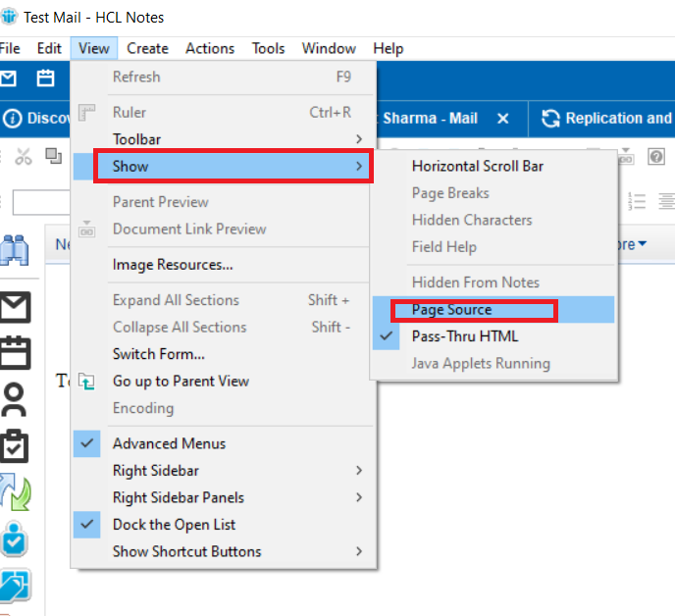Uncheck Dock the Open List
The image size is (675, 616).
click(174, 525)
